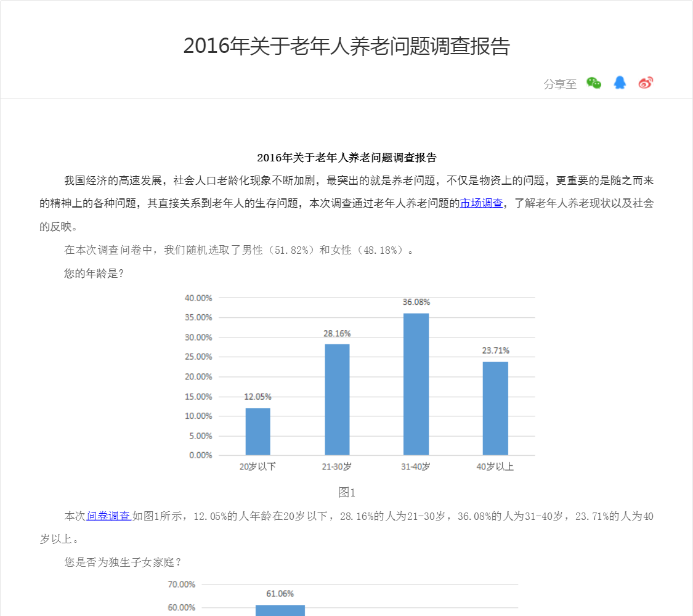Click the 12.05% data label
Screen dimensions: 693x616
257,397
